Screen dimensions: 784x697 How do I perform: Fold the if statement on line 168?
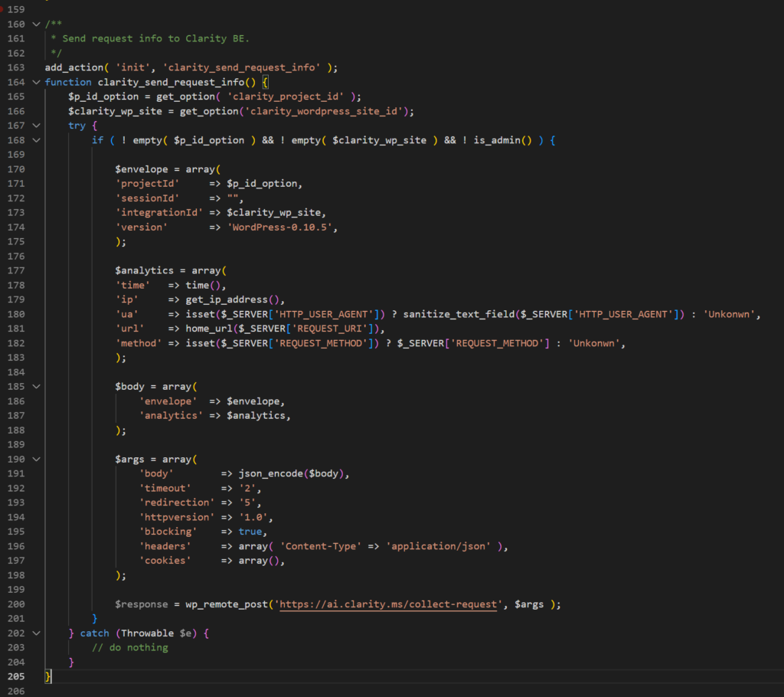click(36, 140)
